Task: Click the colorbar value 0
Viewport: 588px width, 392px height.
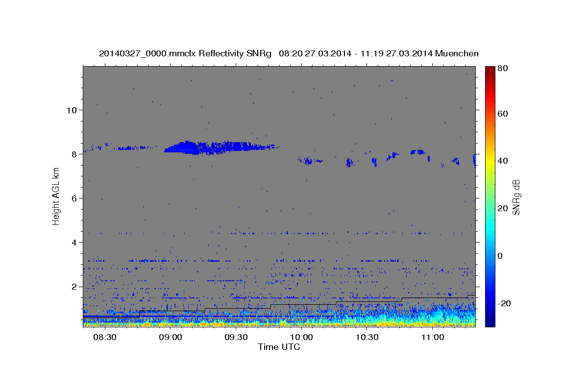Action: point(501,256)
